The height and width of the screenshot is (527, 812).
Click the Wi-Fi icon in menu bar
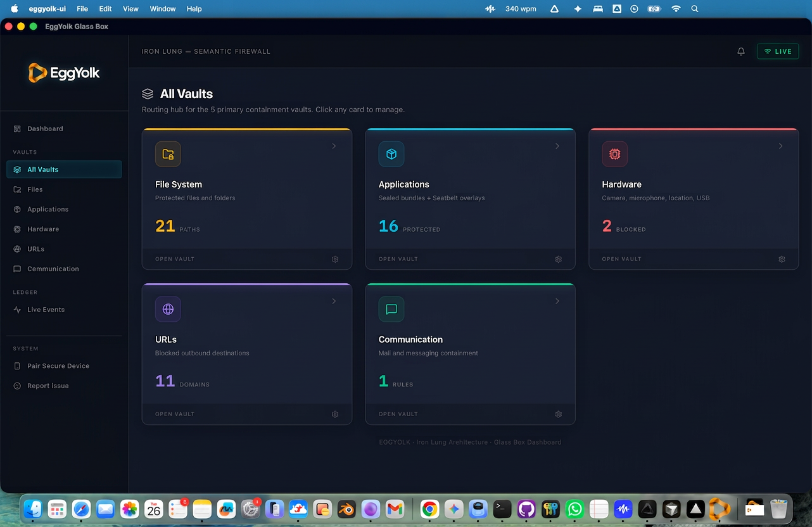(676, 9)
